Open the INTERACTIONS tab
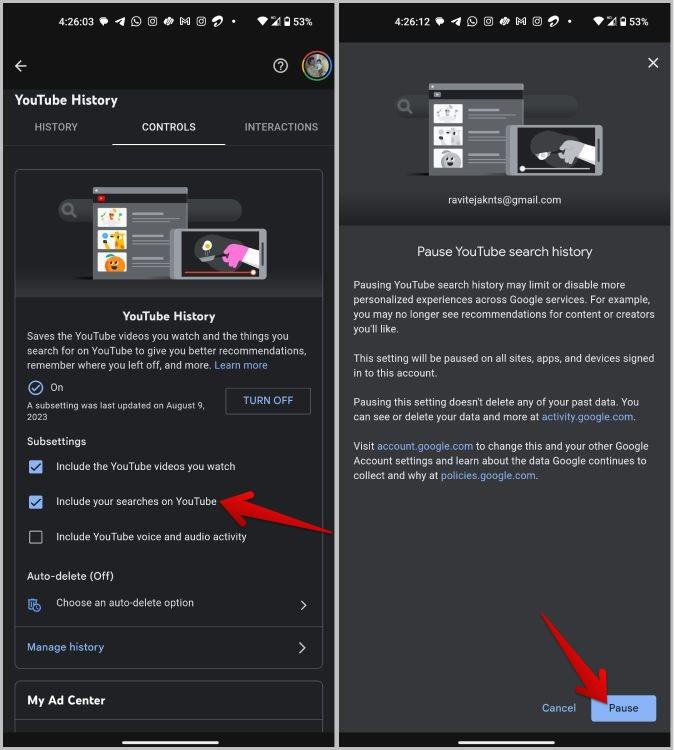675x750 pixels. (x=281, y=127)
